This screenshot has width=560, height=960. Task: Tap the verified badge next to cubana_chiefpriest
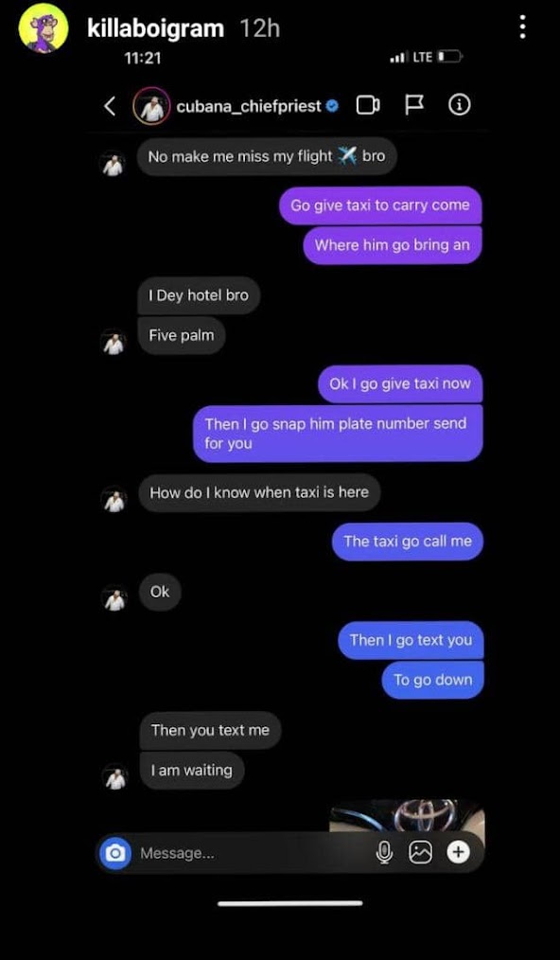pos(332,107)
